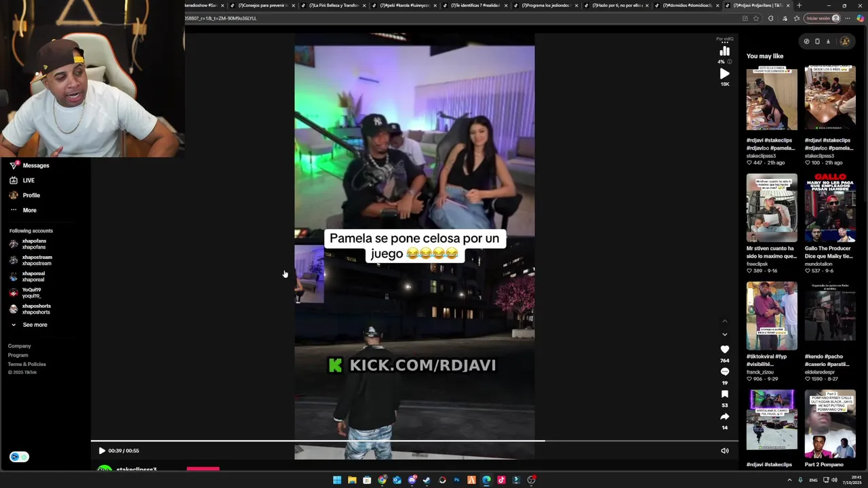Open the xhaporeal following account
Viewport: 868px width, 488px height.
click(x=27, y=277)
